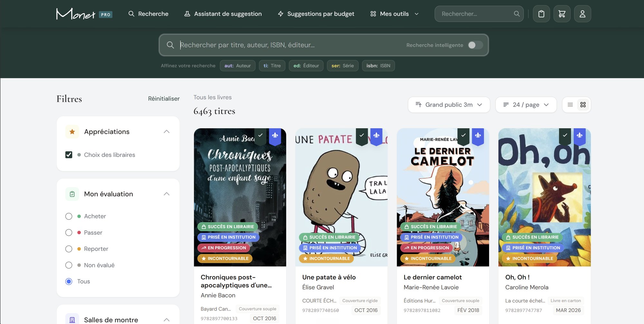Click En progression badge on Le dernier camelot
Screen dimensions: 644x324
[x=427, y=248]
